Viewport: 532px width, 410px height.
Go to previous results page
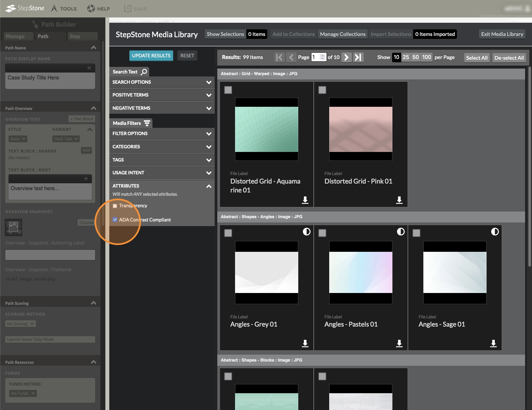pyautogui.click(x=291, y=57)
